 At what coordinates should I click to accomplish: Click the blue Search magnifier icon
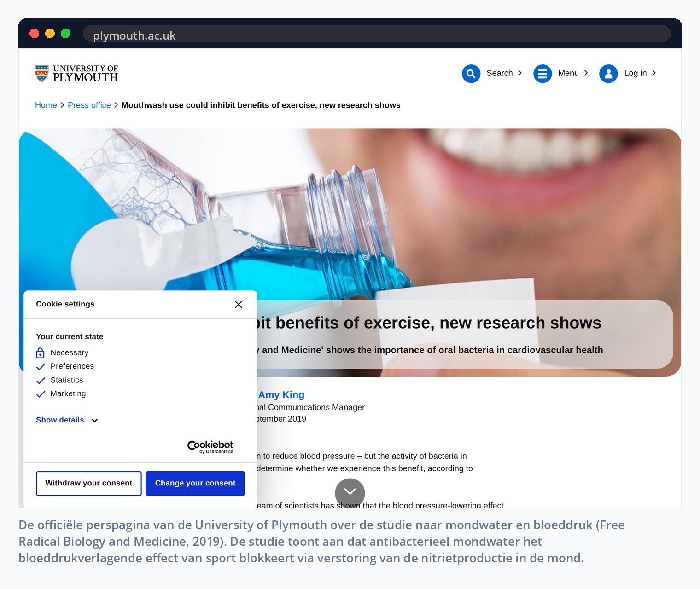coord(471,74)
